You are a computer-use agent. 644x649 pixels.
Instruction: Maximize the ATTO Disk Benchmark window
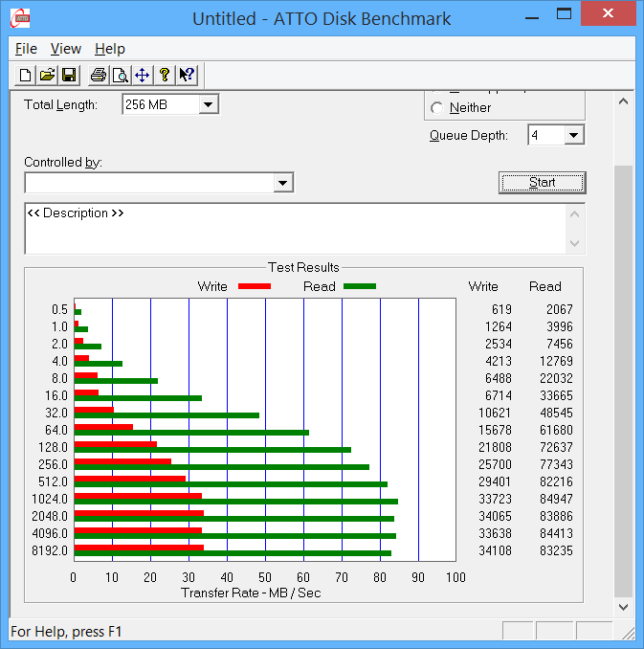coord(564,14)
